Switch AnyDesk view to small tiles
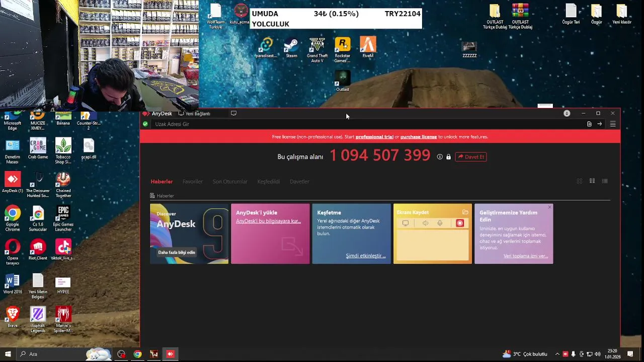Viewport: 644px width, 362px height. pyautogui.click(x=592, y=181)
